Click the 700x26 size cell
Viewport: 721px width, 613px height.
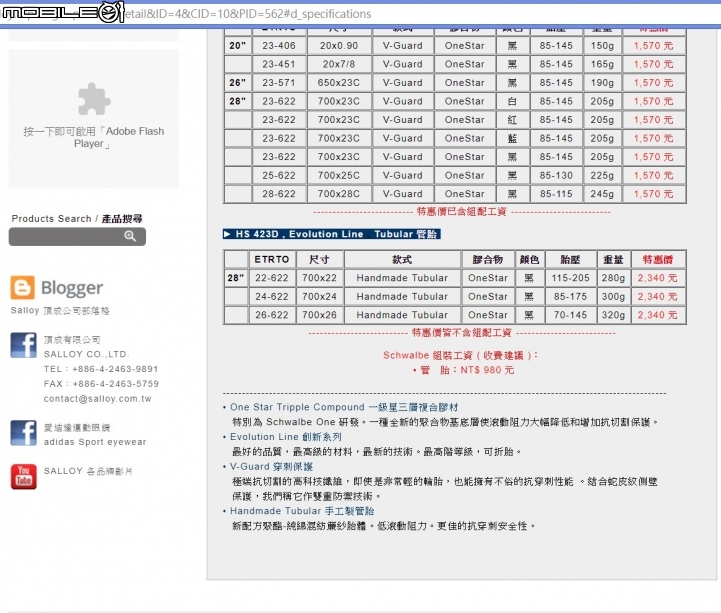tap(320, 315)
